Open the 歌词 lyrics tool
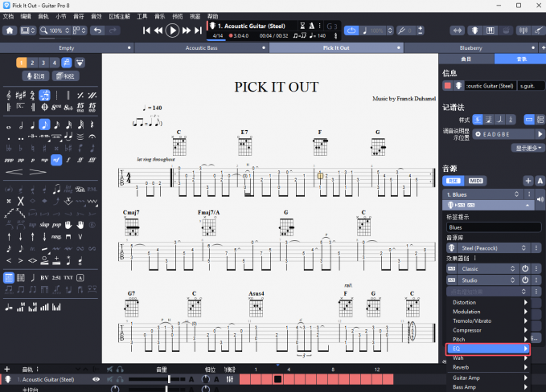546x392 pixels. tap(33, 76)
